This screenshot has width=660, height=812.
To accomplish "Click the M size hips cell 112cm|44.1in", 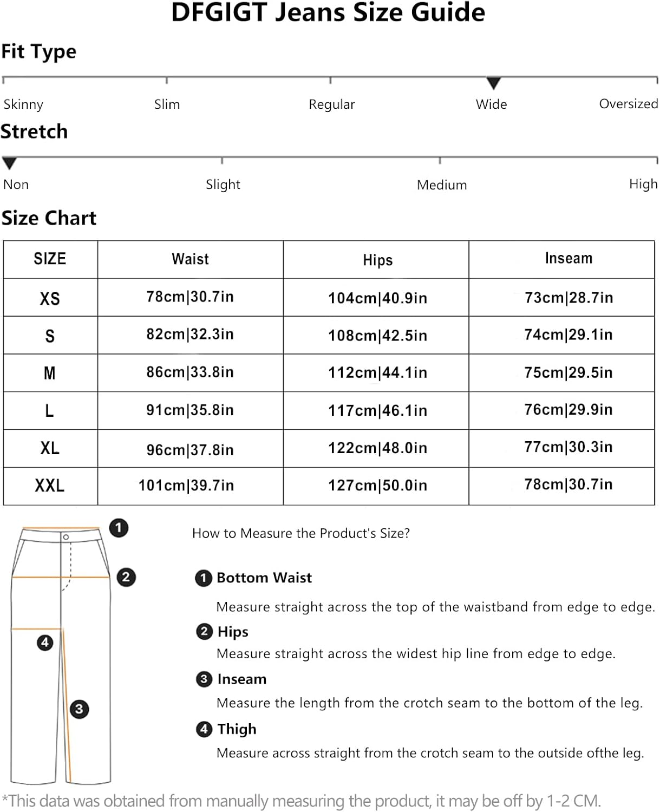I will 377,373.
